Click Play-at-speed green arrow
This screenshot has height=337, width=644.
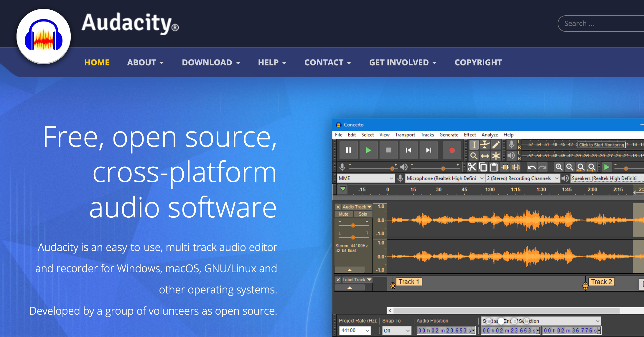pos(607,167)
